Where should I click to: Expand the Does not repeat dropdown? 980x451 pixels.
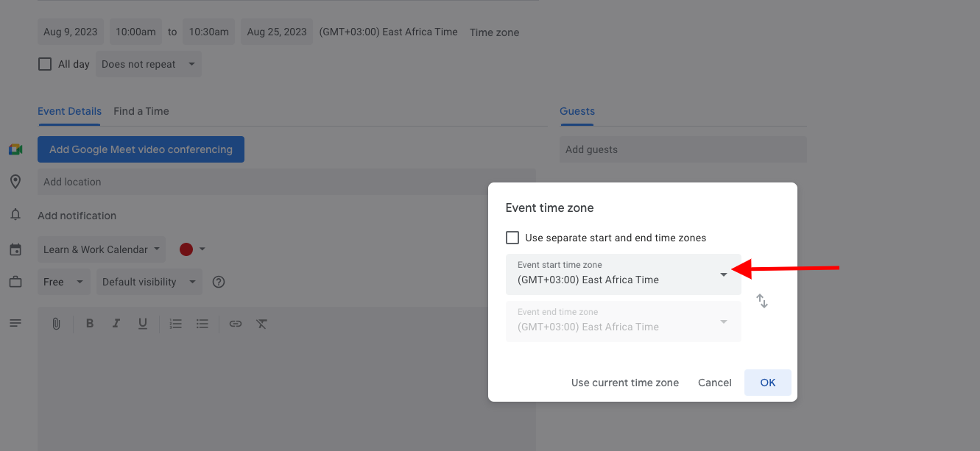148,64
